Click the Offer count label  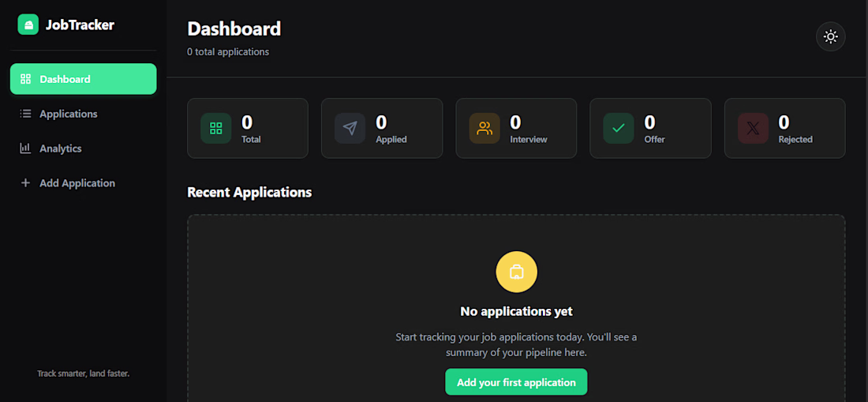(654, 140)
